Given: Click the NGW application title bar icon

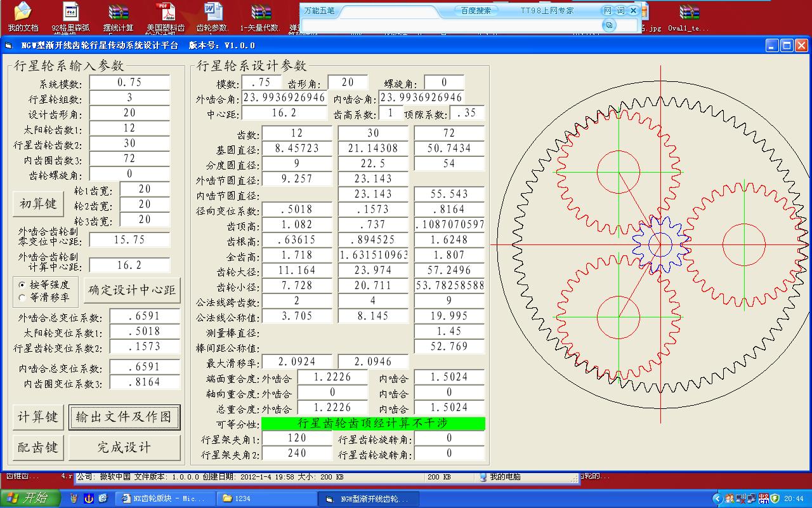Looking at the screenshot, I should (8, 46).
